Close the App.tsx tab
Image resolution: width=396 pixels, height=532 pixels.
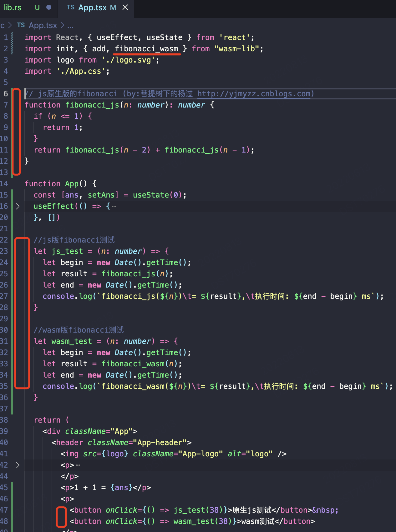[x=125, y=8]
